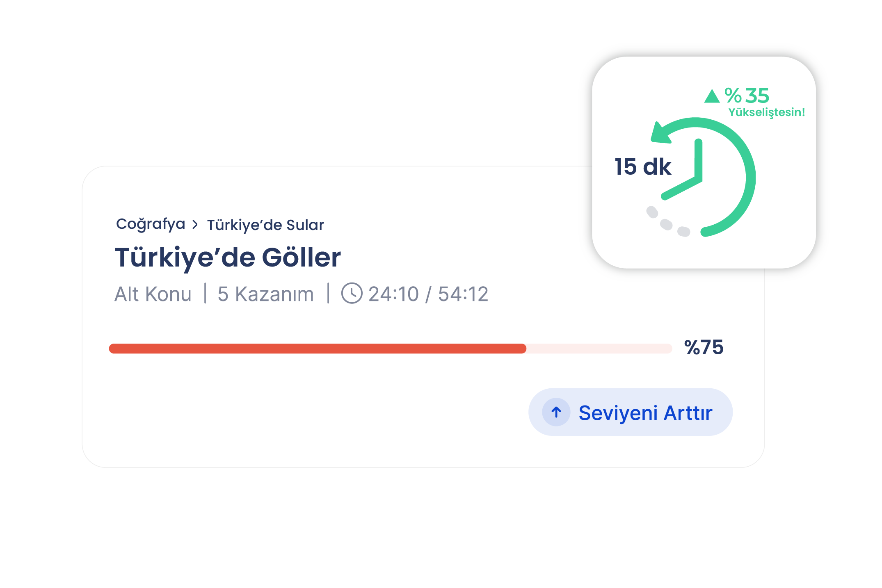Click the unfilled end of progress bar
Viewport: 882px width, 588px height.
click(599, 349)
